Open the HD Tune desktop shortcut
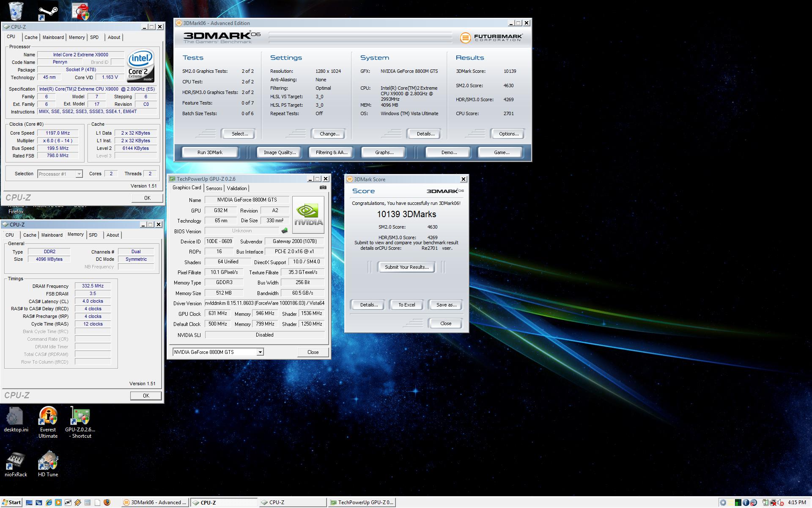The width and height of the screenshot is (812, 508). coord(48,464)
